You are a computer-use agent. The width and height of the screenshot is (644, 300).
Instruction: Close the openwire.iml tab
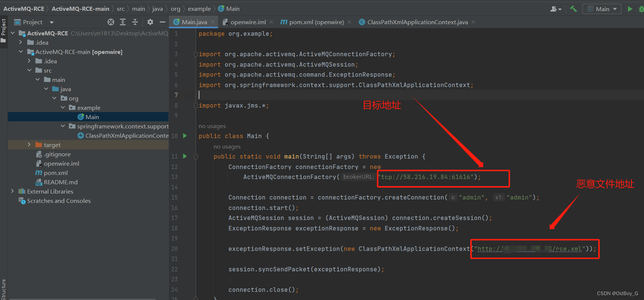pyautogui.click(x=271, y=22)
